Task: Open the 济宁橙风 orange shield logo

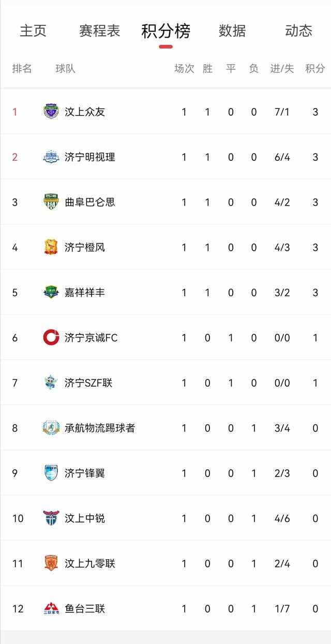Action: point(51,247)
